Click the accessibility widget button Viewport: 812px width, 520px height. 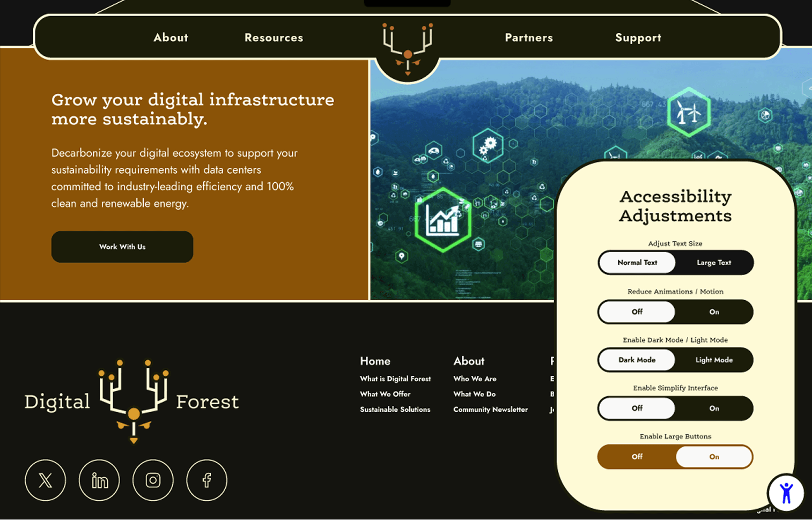click(786, 493)
